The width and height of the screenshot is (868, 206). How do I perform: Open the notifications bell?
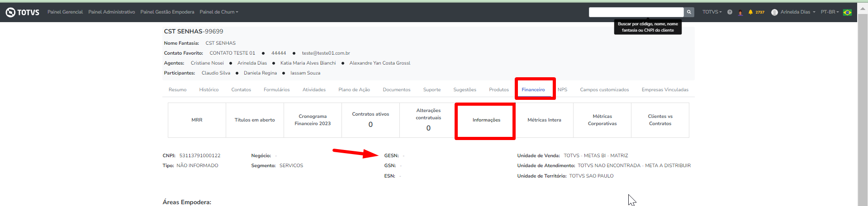click(x=750, y=12)
